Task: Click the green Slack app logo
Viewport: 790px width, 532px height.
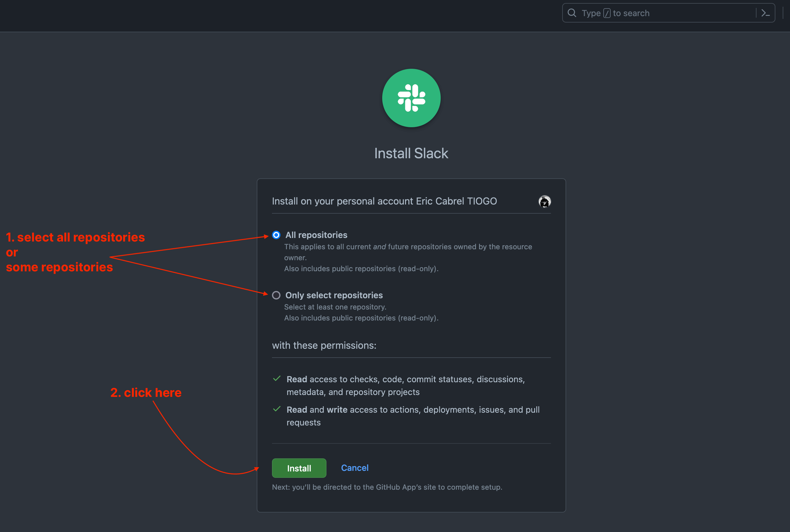Action: tap(411, 98)
